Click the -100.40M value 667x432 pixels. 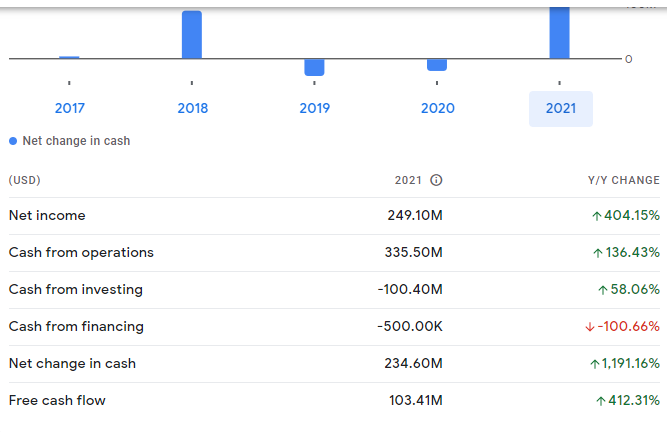point(410,290)
